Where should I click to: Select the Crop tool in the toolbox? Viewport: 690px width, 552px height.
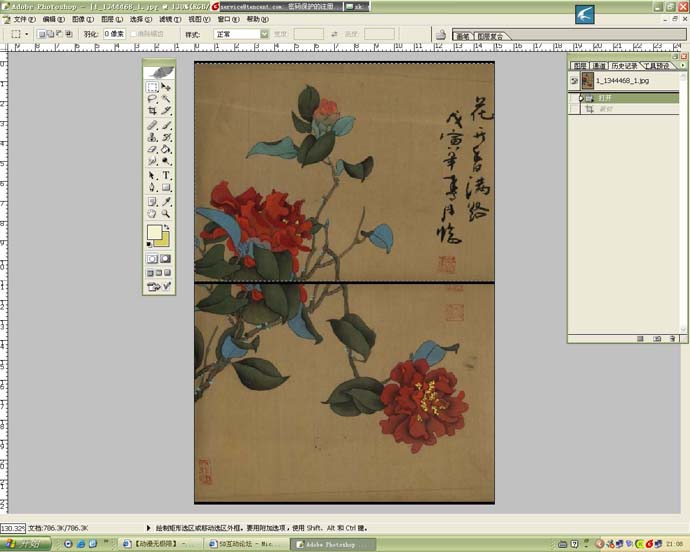152,110
